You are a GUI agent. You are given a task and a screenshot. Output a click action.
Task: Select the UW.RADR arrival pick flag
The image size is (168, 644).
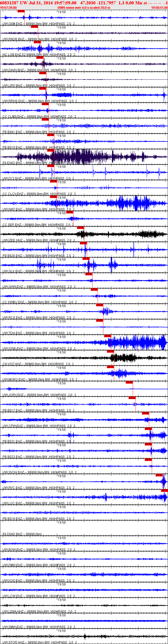tap(34, 27)
